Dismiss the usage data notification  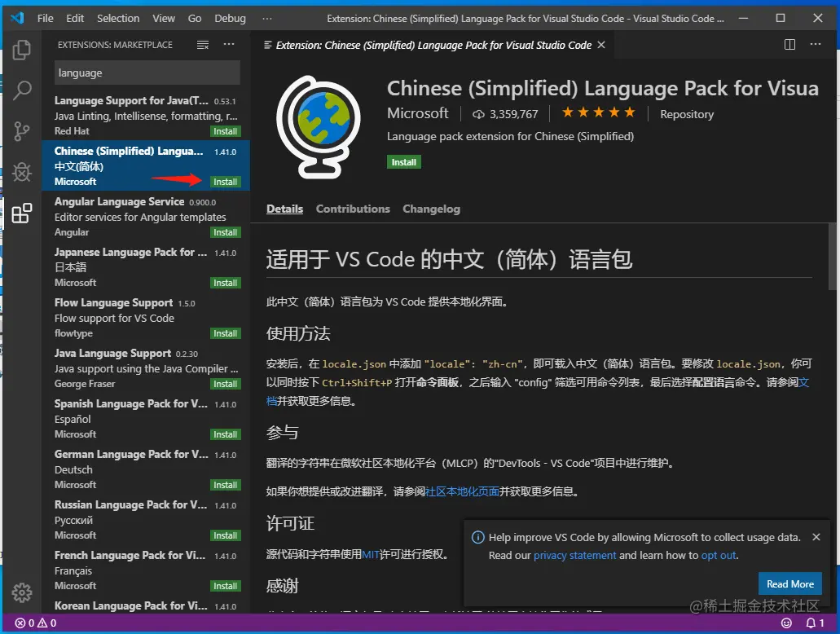pyautogui.click(x=816, y=537)
